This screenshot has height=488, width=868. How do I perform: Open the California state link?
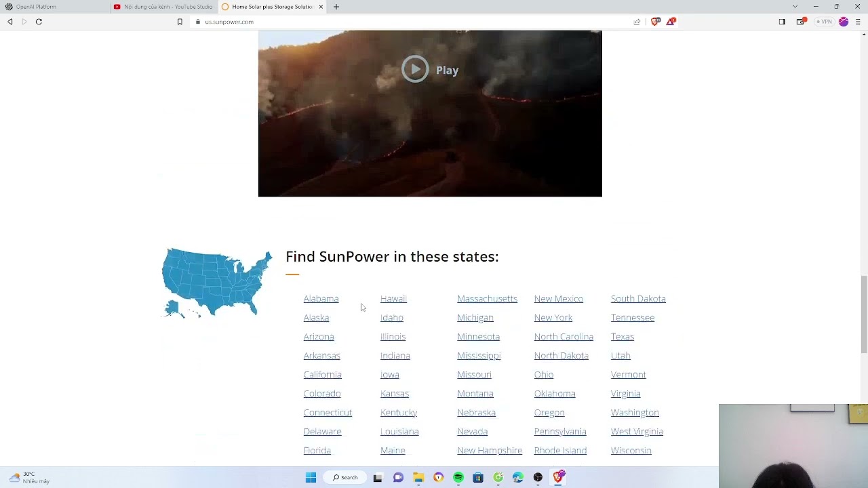tap(322, 374)
